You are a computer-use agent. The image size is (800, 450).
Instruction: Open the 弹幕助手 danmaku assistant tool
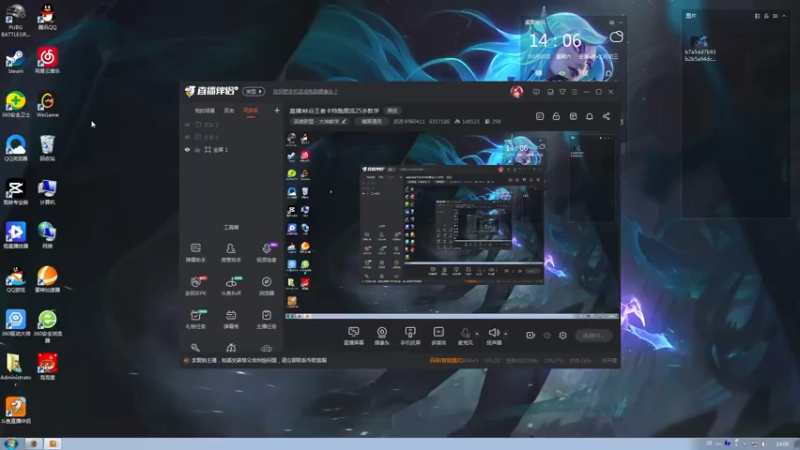point(195,252)
